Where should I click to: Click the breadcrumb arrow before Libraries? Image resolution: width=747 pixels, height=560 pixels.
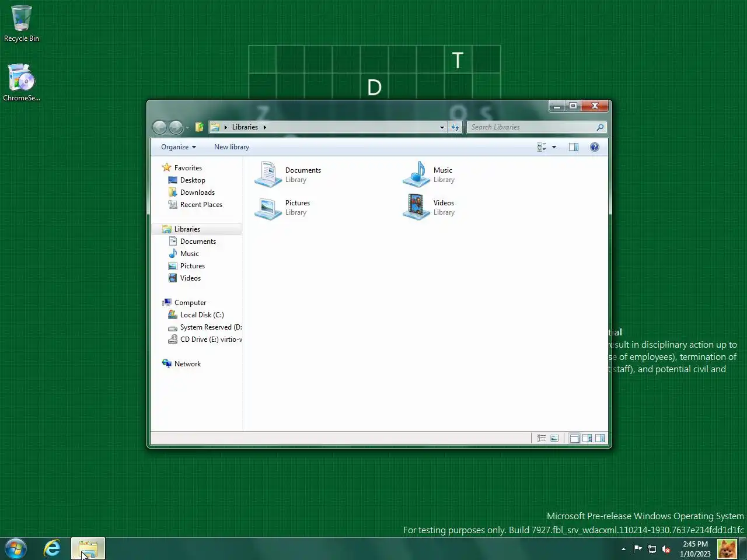pyautogui.click(x=226, y=127)
